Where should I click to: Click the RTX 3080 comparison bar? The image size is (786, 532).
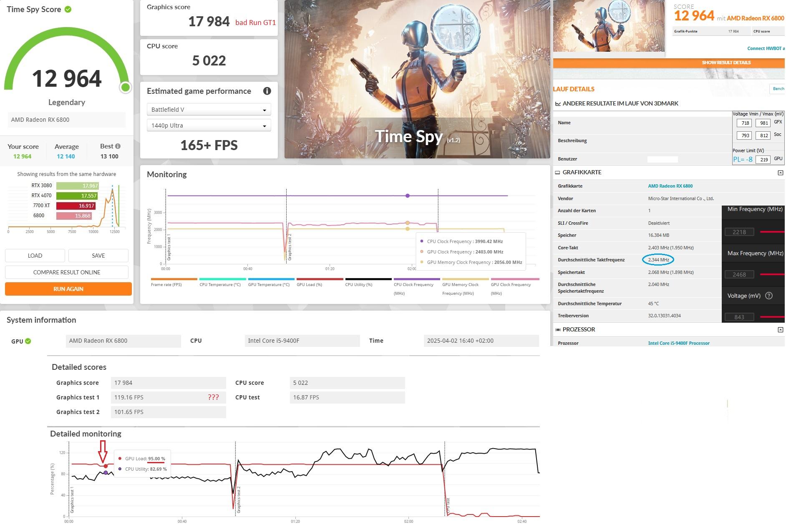[x=77, y=186]
